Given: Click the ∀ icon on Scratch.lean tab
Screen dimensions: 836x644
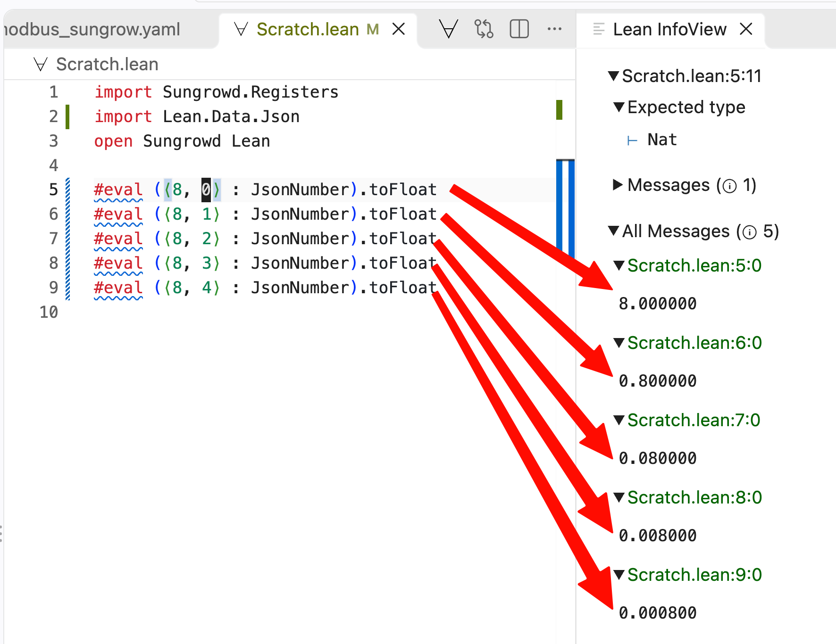Looking at the screenshot, I should [241, 29].
